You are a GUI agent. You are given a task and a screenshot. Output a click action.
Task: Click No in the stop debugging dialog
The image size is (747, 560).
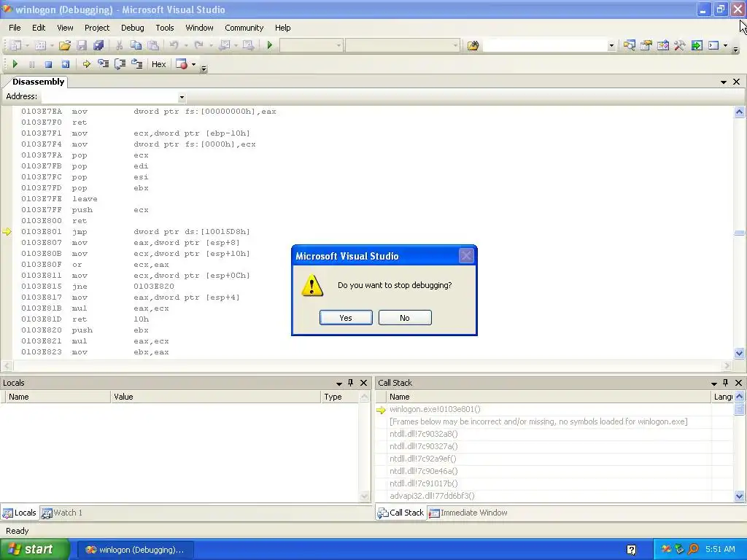pyautogui.click(x=405, y=318)
